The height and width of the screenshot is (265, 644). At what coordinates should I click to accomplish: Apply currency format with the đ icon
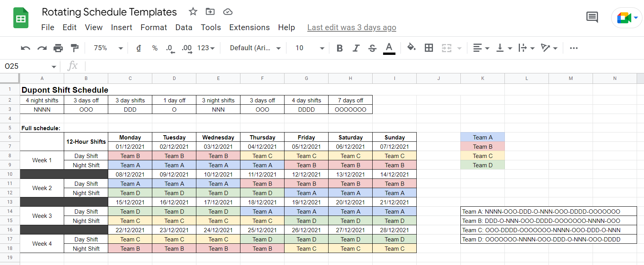coord(138,48)
